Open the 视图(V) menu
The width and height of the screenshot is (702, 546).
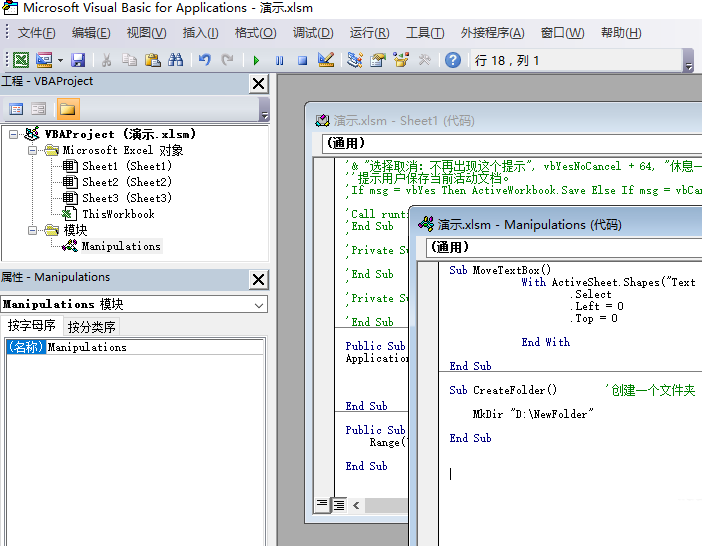[x=146, y=33]
